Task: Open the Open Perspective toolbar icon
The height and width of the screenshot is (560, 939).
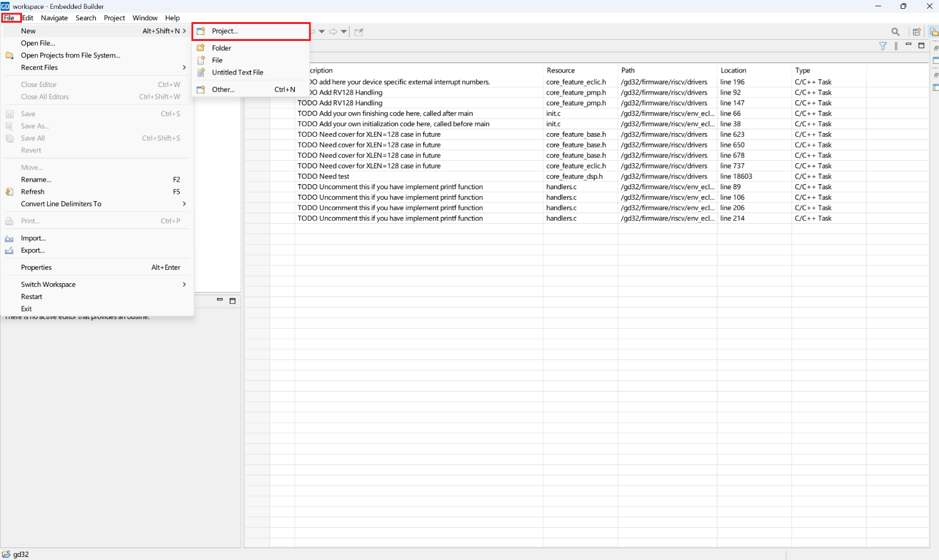Action: tap(916, 32)
